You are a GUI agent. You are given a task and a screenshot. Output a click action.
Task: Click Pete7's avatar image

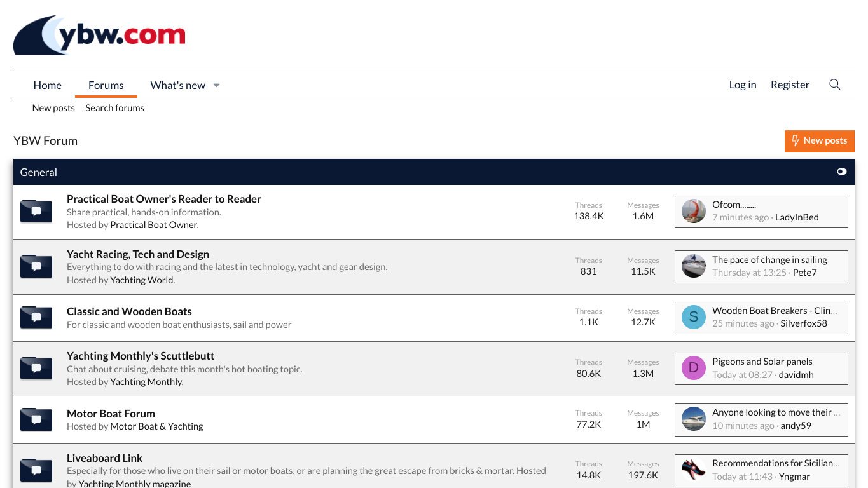coord(694,266)
